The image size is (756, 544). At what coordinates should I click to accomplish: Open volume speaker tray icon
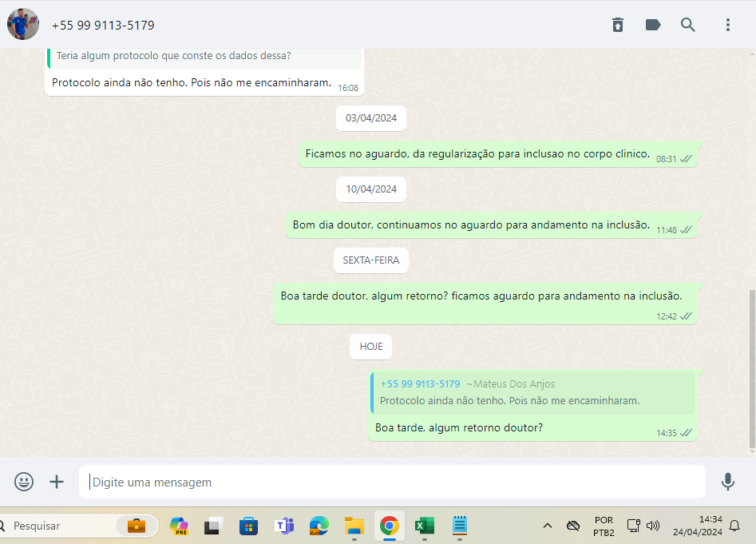click(x=653, y=526)
